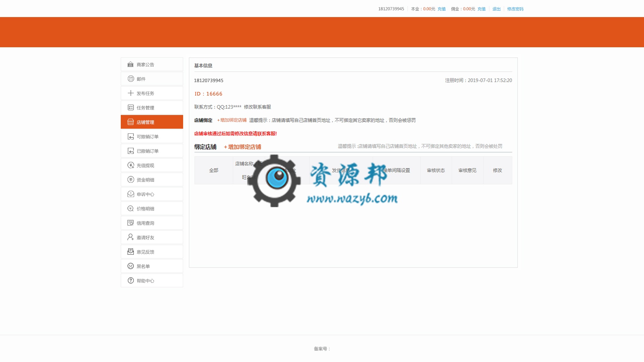The image size is (644, 362).
Task: Open 可撤销订单 in the sidebar
Action: tap(152, 136)
